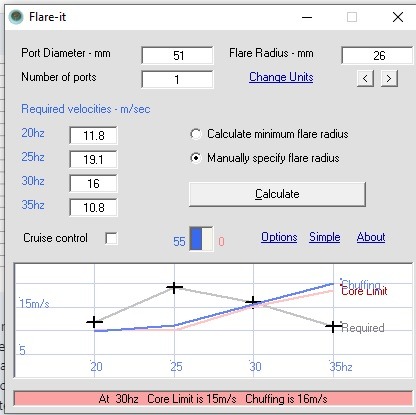Open the Change Units link
This screenshot has width=416, height=415.
[x=281, y=77]
